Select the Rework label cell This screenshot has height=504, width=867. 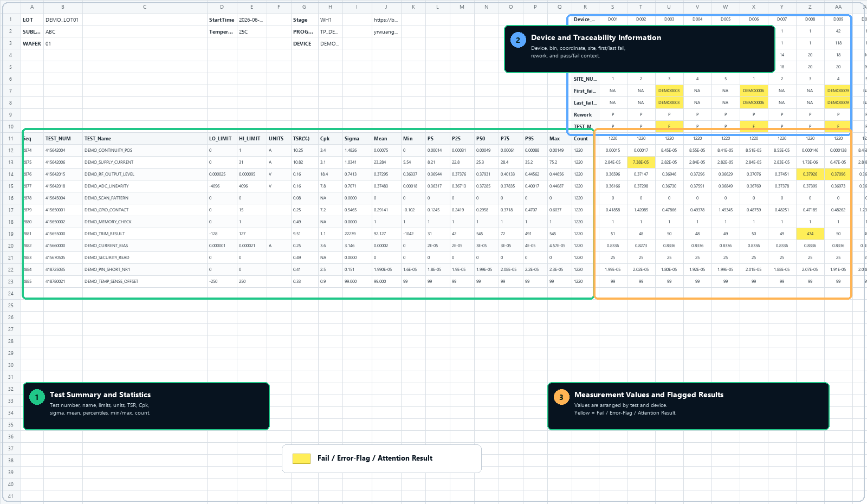(585, 115)
